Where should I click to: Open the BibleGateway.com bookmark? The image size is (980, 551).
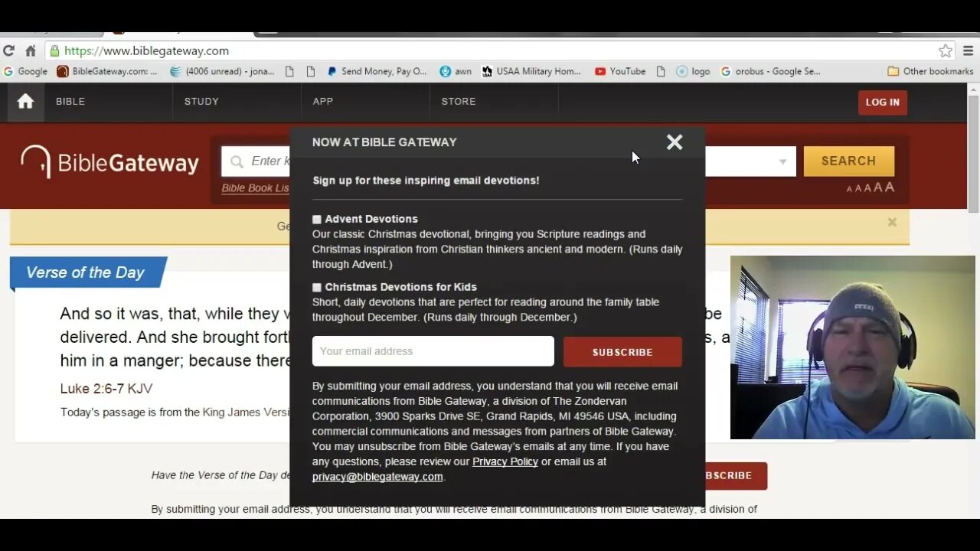tap(107, 71)
